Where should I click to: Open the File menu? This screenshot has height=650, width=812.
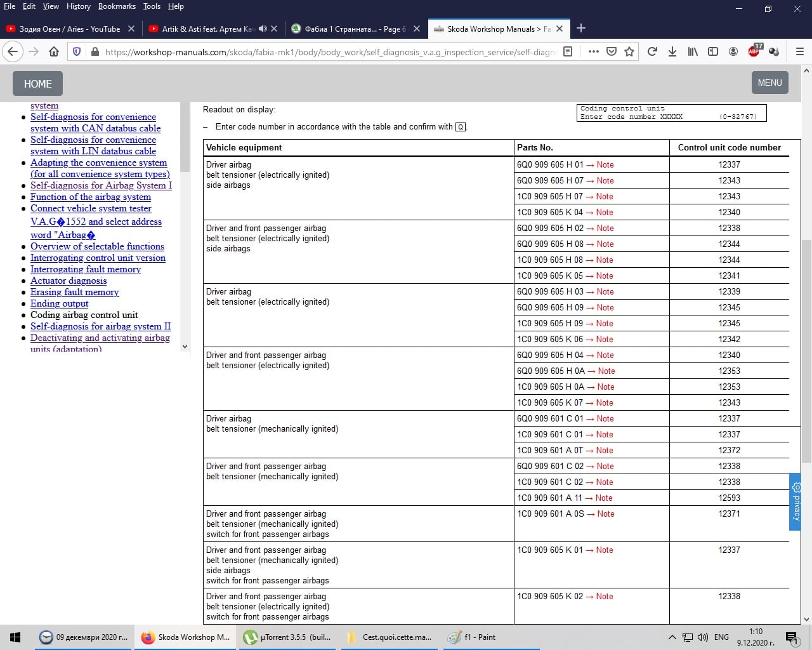tap(10, 6)
